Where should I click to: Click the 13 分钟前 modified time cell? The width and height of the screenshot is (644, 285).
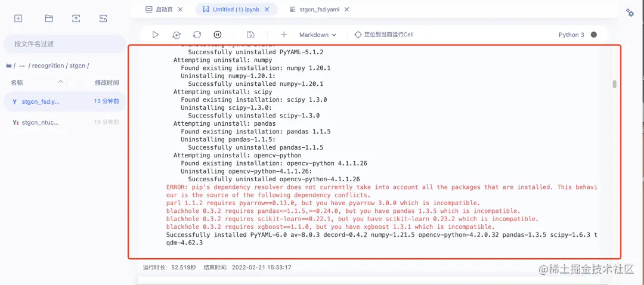(x=106, y=101)
